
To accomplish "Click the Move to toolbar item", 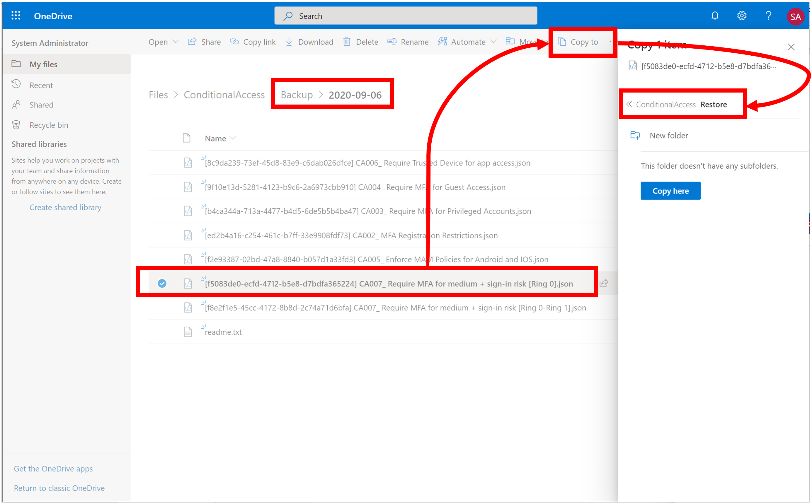I will pyautogui.click(x=526, y=42).
